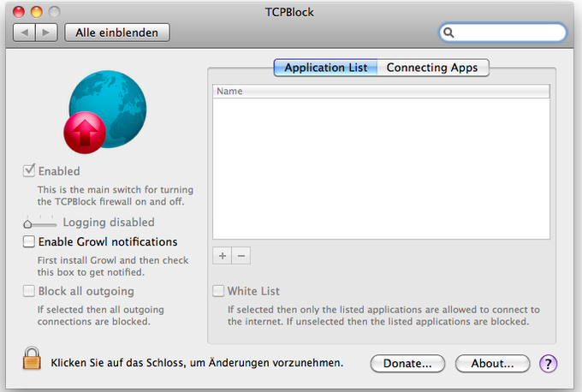582x392 pixels.
Task: Click the Logging disabled label
Action: tap(109, 223)
